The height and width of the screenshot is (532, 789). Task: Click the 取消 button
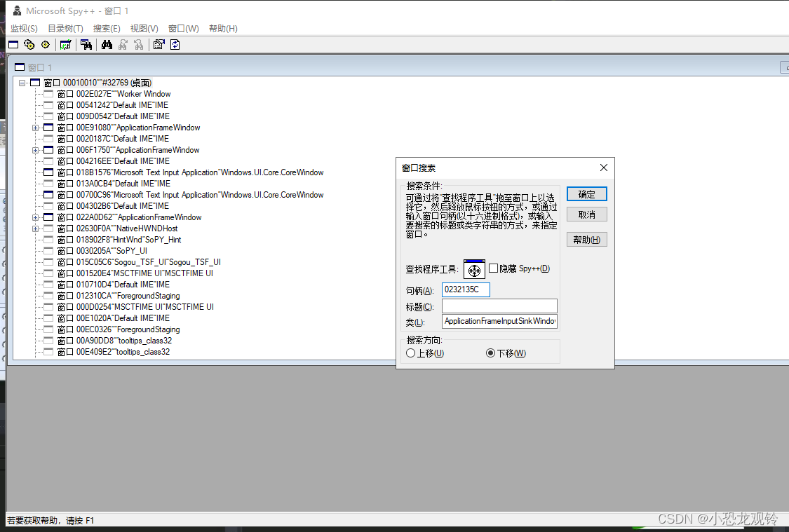coord(587,214)
